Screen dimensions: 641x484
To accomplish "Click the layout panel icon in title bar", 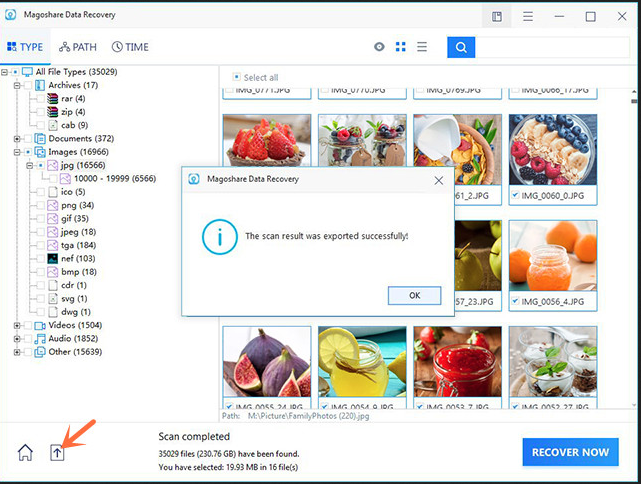I will coord(497,16).
